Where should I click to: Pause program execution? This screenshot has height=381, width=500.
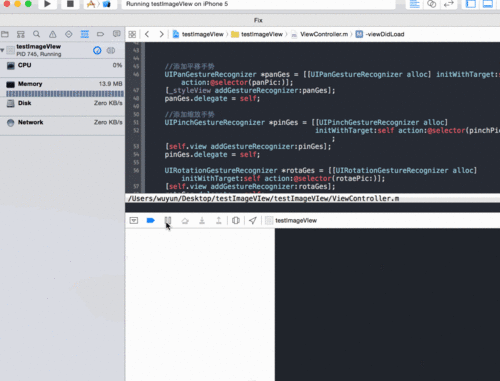(168, 220)
